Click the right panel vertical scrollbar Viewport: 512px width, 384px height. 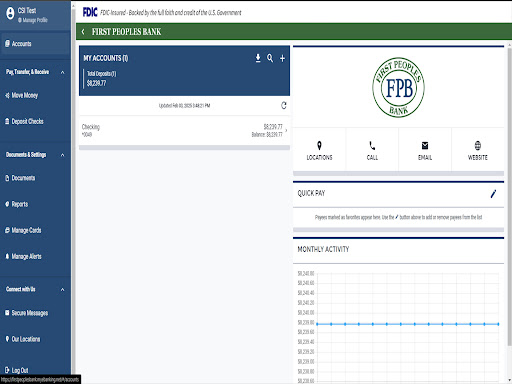pos(509,197)
